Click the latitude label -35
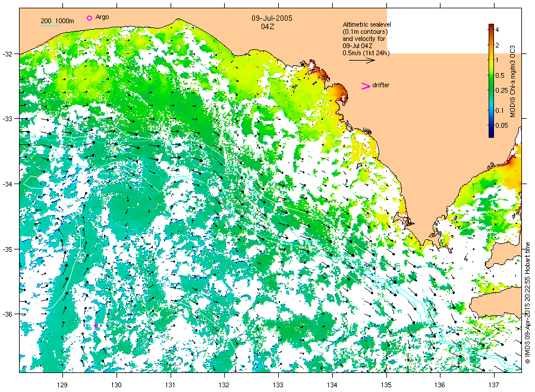Image resolution: width=535 pixels, height=392 pixels. point(8,249)
